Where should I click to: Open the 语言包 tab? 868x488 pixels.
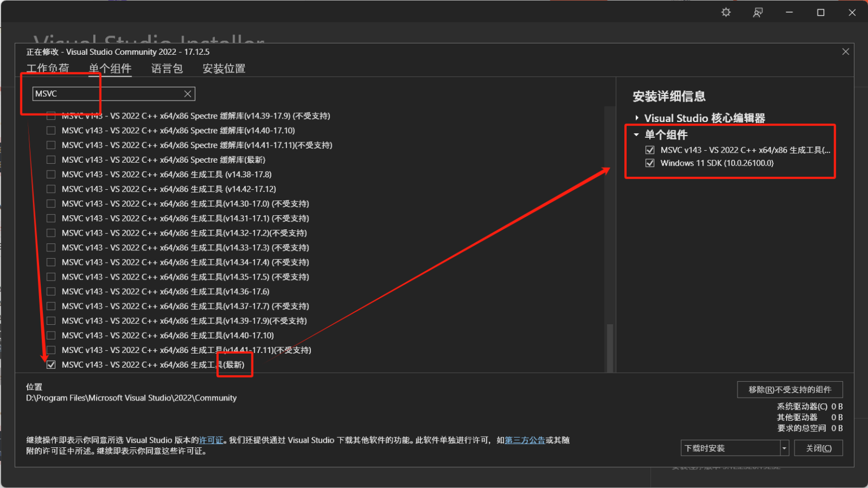click(x=167, y=68)
